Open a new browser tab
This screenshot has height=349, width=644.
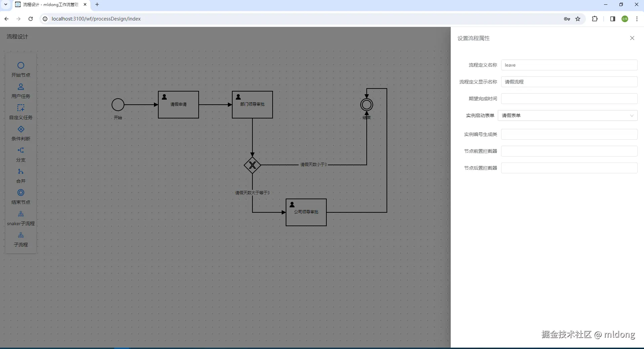(x=97, y=4)
